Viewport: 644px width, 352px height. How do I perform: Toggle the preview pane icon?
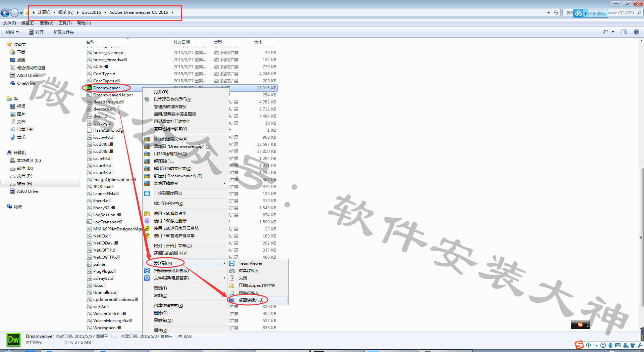tap(624, 32)
